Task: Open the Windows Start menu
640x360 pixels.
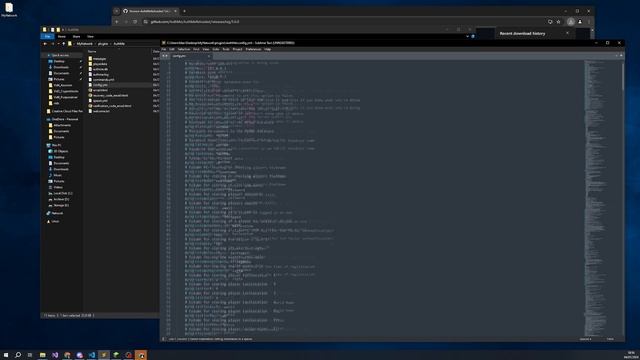Action: click(x=6, y=355)
